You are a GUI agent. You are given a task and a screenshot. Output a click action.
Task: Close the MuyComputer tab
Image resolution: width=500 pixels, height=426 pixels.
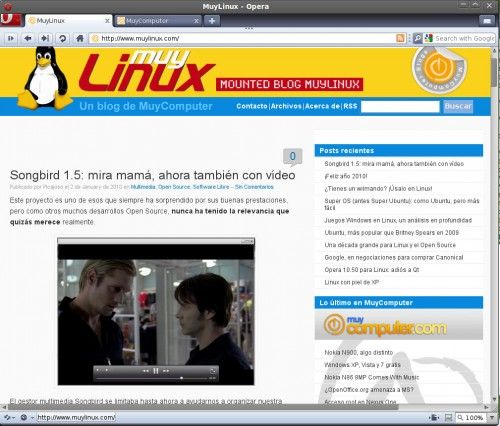coord(196,21)
